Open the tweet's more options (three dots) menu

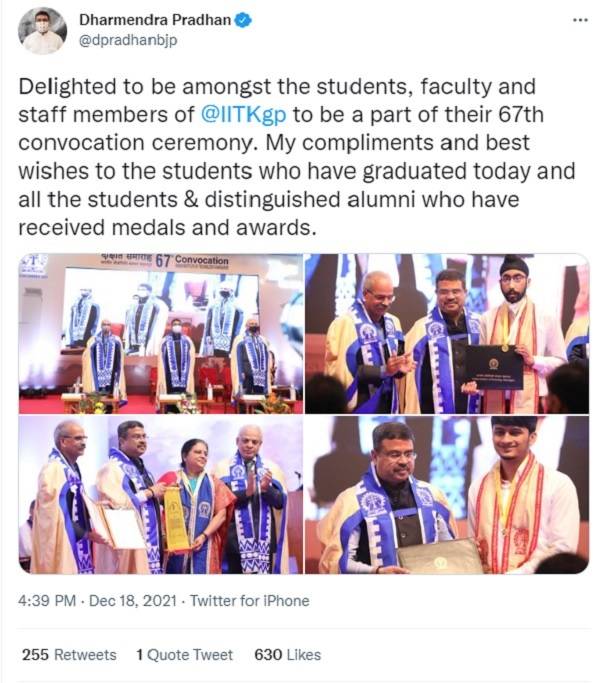[579, 20]
